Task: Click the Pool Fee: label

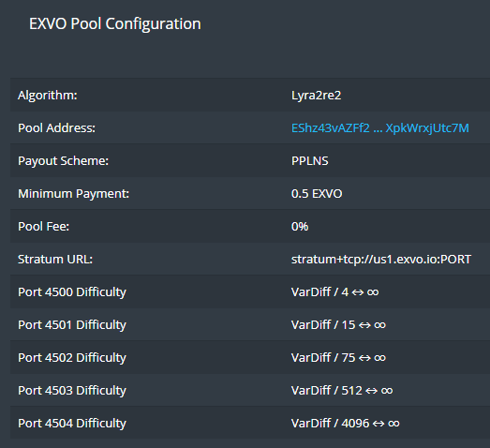Action: tap(43, 227)
